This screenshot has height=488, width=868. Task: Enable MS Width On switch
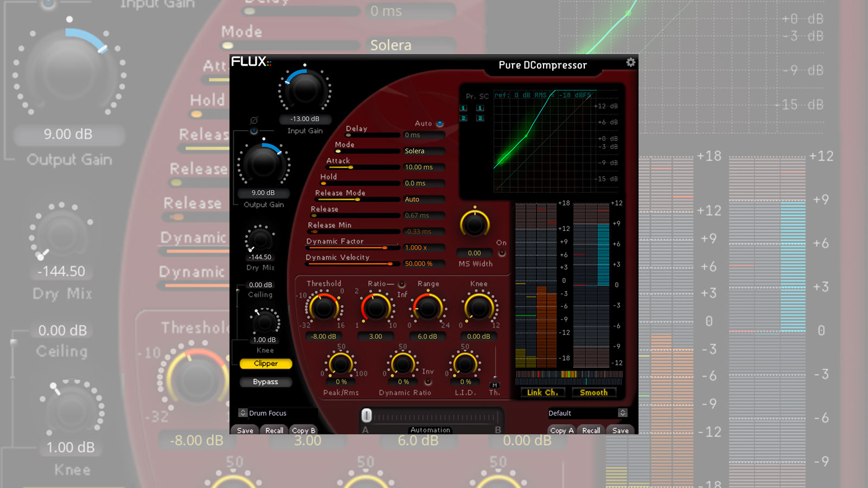pyautogui.click(x=502, y=253)
